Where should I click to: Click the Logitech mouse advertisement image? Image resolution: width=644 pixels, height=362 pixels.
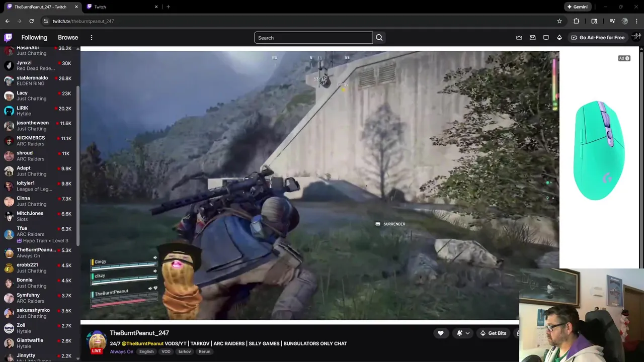click(599, 151)
